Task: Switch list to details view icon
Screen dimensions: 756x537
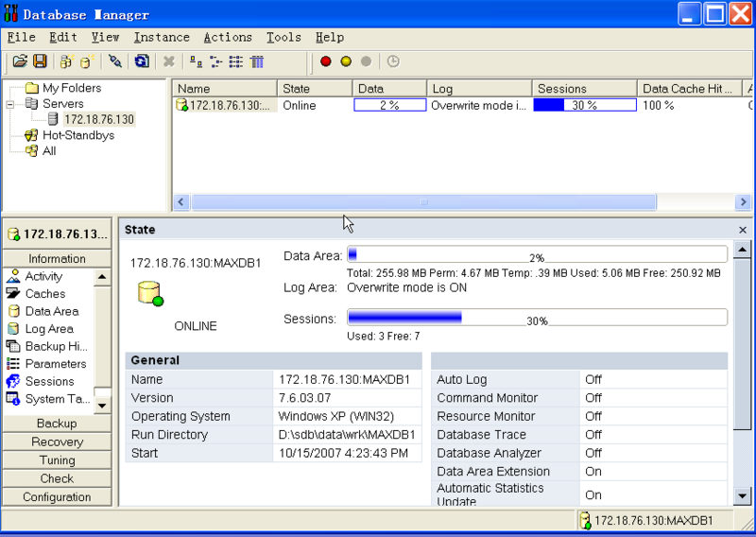Action: point(257,61)
